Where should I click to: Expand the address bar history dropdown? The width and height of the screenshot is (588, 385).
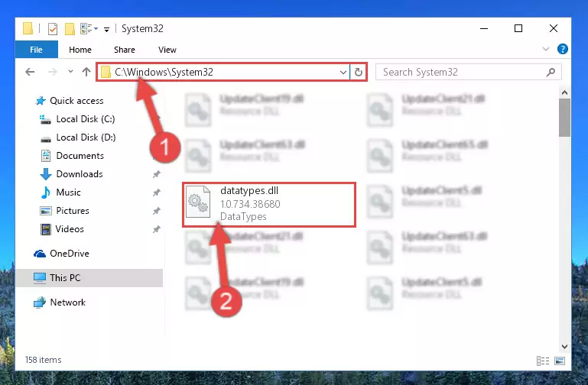(343, 72)
